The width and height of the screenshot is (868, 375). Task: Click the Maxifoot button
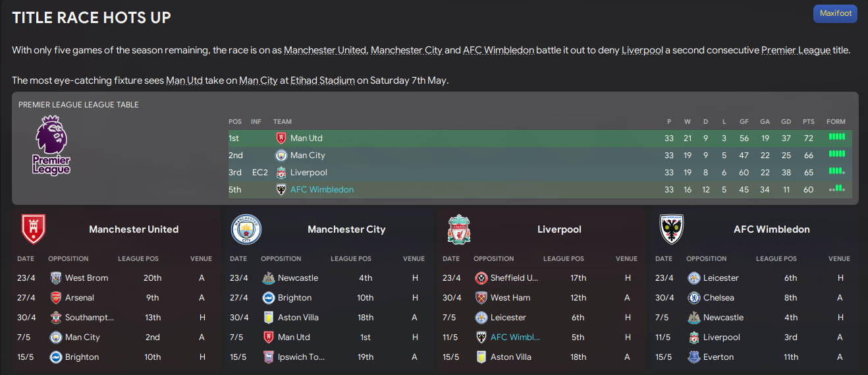point(835,13)
